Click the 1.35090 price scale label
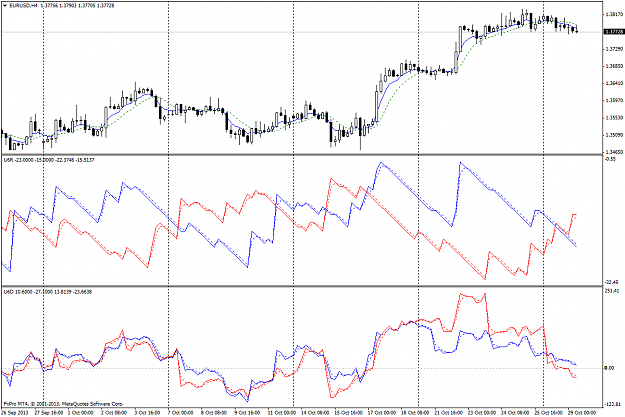The height and width of the screenshot is (417, 625). click(614, 135)
